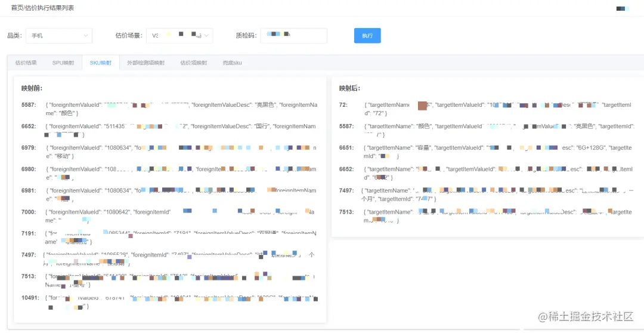Image resolution: width=644 pixels, height=333 pixels.
Task: Click the 估价场景 field label
Action: [129, 36]
